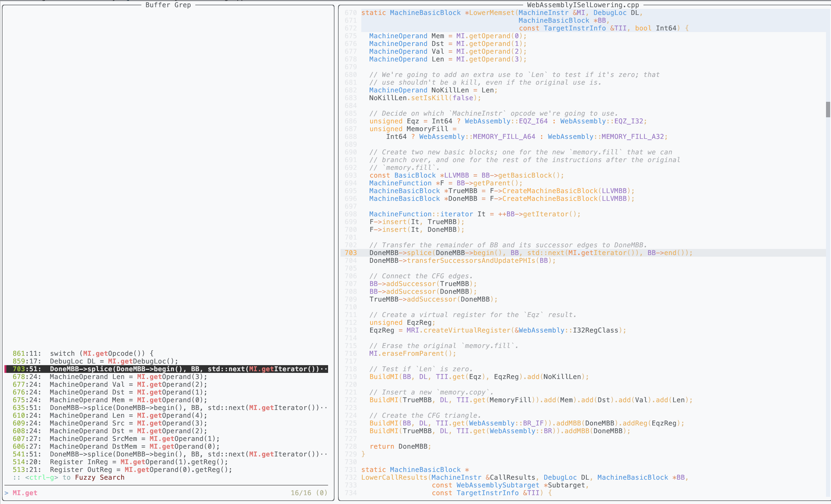The image size is (831, 504).
Task: Click the WebAssemblyISelLowering.cpp preview title
Action: coord(583,5)
